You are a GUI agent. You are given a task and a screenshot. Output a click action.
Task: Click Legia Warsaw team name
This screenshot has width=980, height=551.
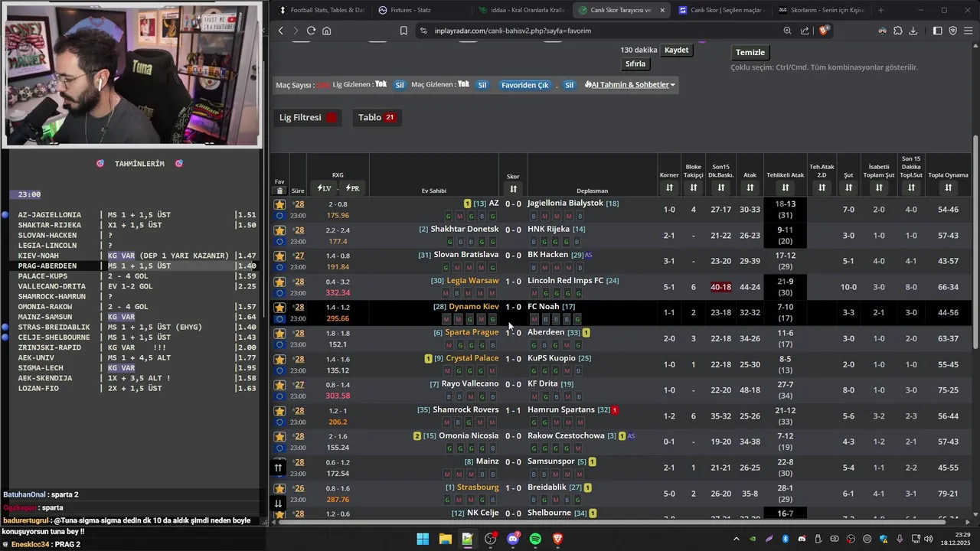[472, 281]
